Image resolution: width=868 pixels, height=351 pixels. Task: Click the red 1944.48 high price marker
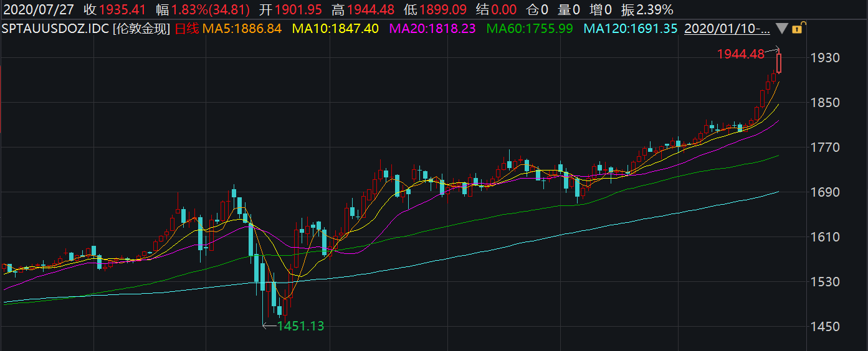(x=740, y=54)
